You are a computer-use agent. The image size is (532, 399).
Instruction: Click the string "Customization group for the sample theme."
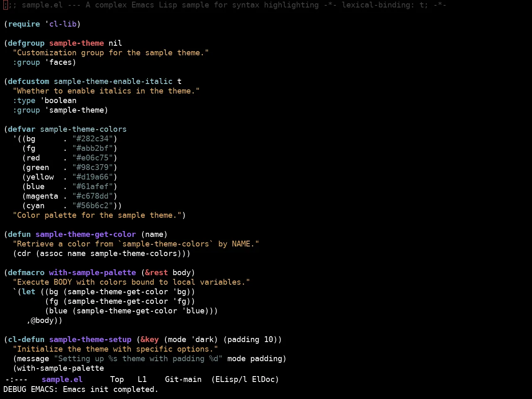[111, 53]
